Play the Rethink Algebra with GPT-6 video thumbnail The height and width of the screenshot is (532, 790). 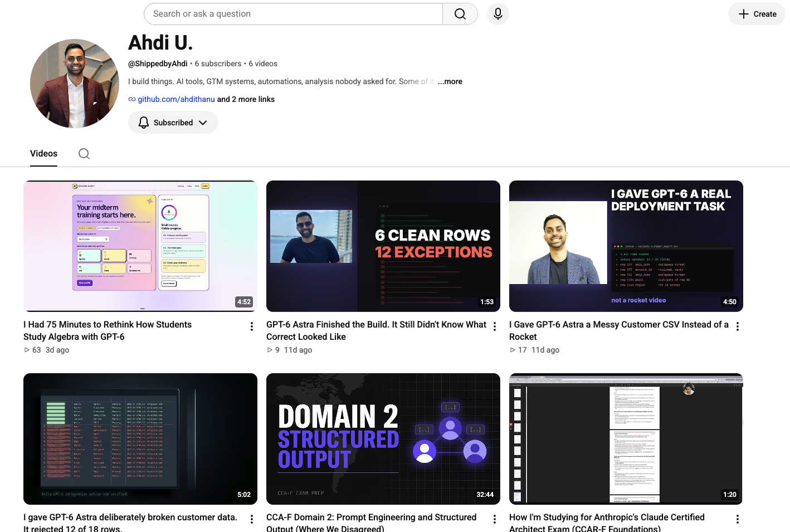[x=140, y=246]
